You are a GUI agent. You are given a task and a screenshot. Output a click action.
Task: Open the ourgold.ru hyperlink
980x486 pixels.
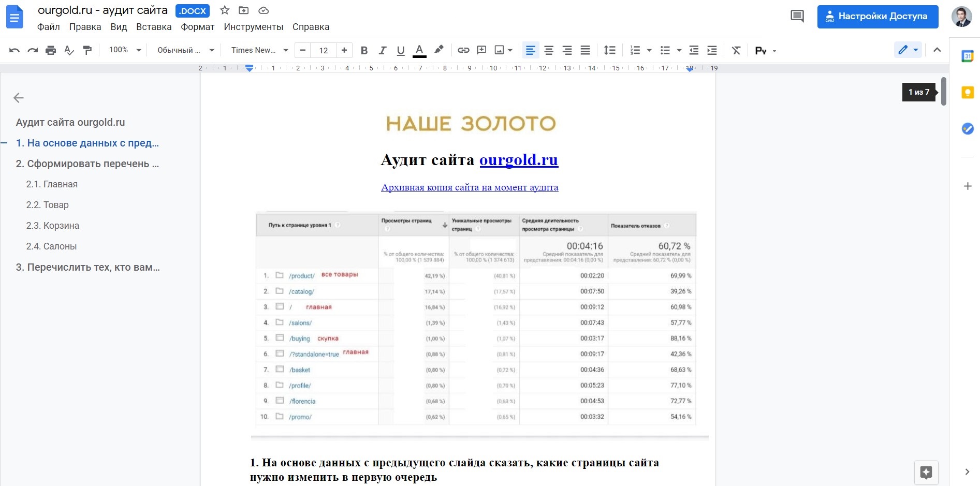pos(518,160)
